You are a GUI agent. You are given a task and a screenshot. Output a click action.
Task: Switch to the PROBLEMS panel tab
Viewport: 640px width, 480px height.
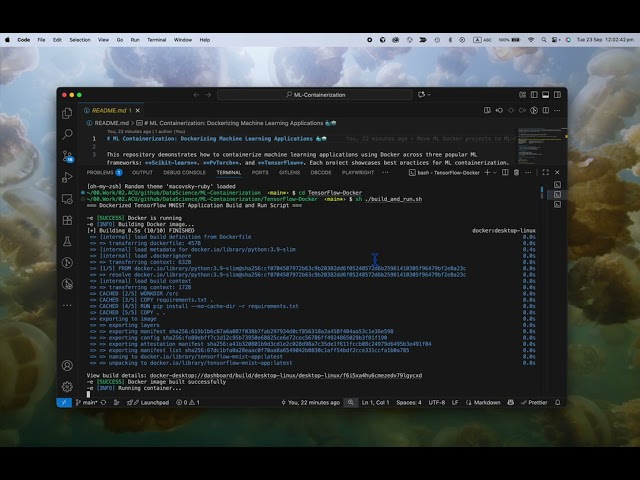(104, 173)
